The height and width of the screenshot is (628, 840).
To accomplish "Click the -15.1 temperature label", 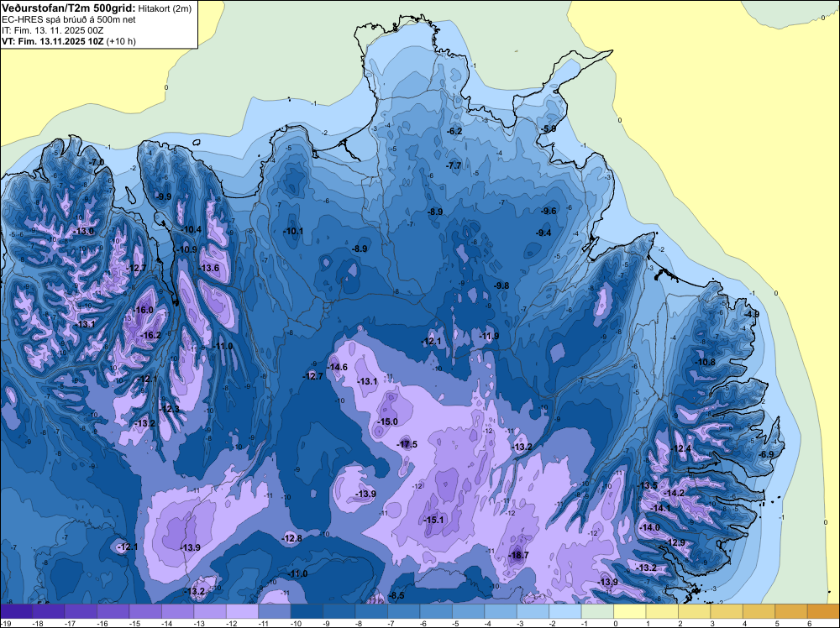I will click(433, 520).
